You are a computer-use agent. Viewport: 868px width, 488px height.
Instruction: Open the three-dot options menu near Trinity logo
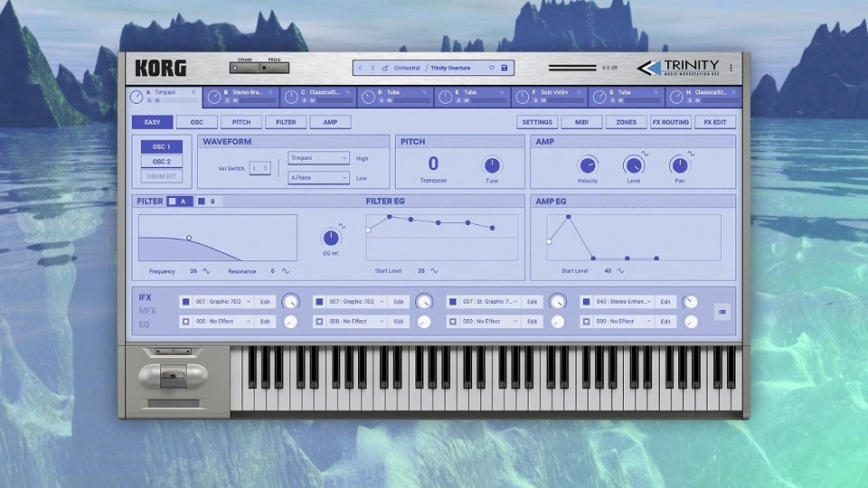point(731,68)
